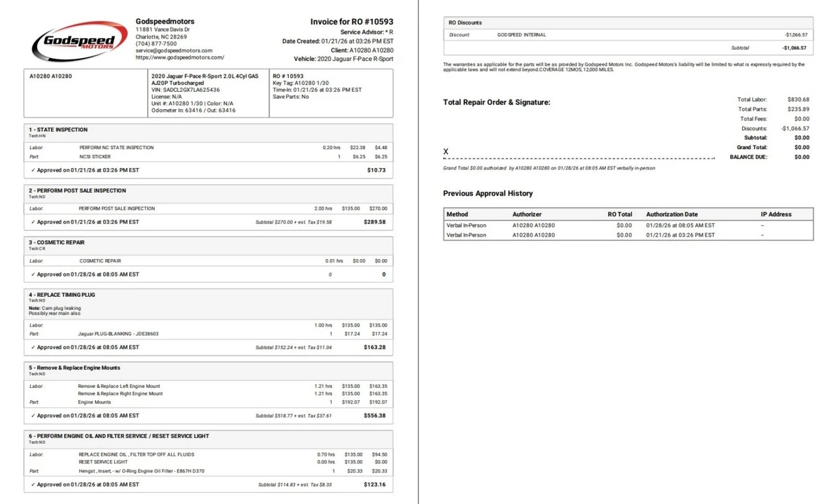Select the $163.28 timing plug total
838x504 pixels.
375,348
